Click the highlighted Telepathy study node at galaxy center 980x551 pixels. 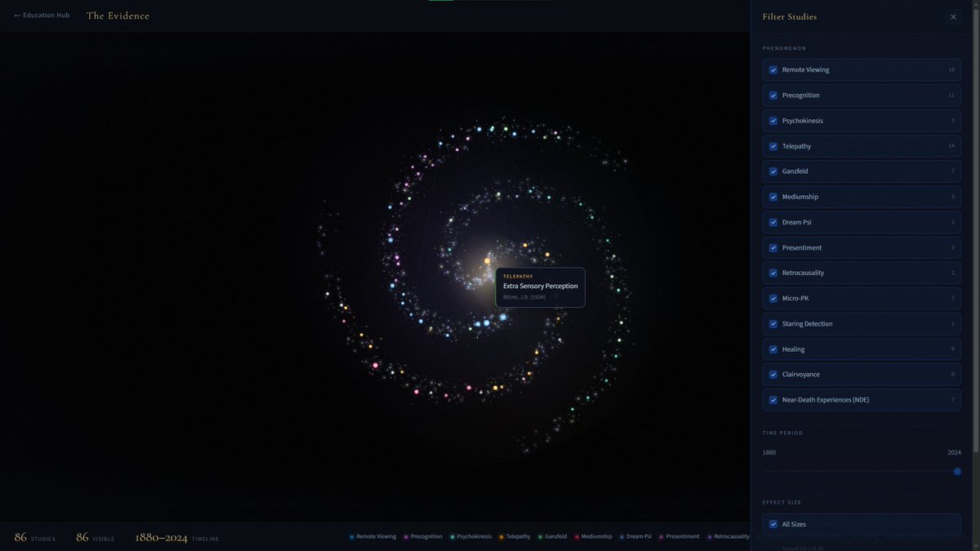click(x=487, y=261)
